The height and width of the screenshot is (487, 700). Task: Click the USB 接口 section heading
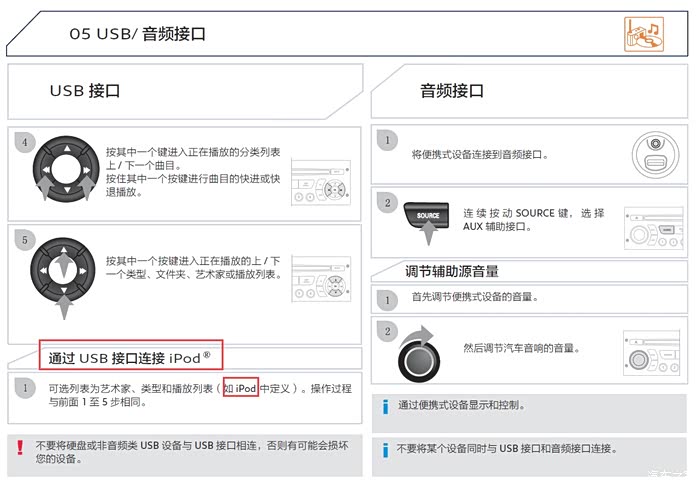tap(85, 91)
